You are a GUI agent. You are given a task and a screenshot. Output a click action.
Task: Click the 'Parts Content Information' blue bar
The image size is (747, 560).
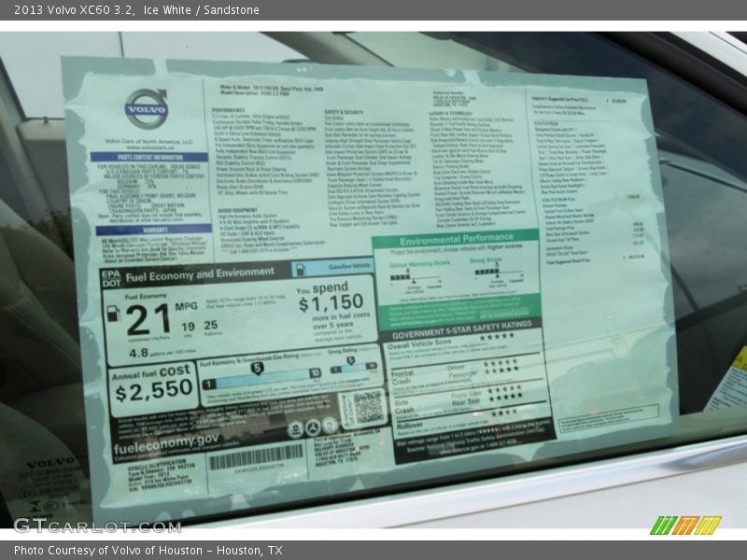click(149, 157)
